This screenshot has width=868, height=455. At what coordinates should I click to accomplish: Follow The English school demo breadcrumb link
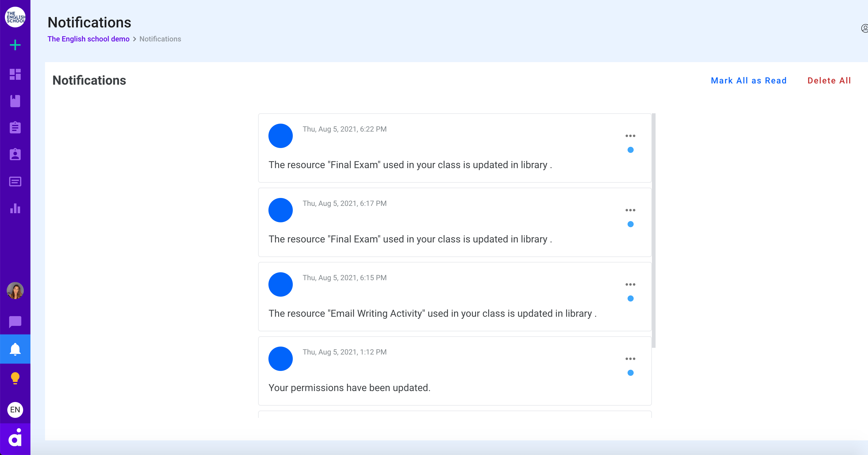point(88,39)
